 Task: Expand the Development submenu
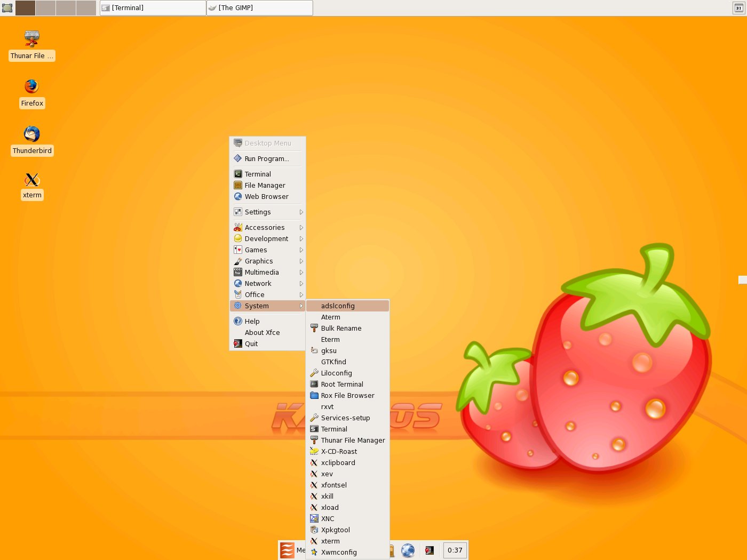coord(267,239)
